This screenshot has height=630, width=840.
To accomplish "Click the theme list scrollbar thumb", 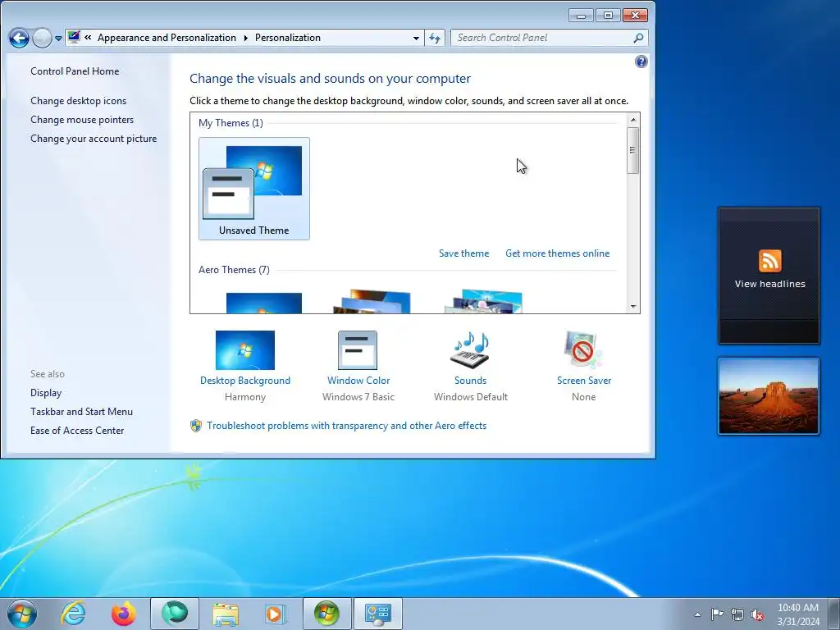I will [632, 151].
